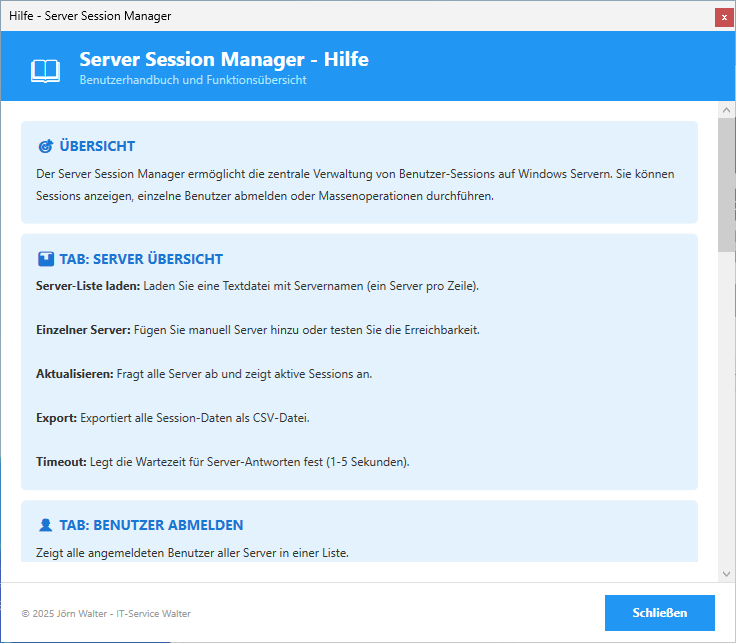Click the bold 'Server-Liste laden:' label

point(88,286)
